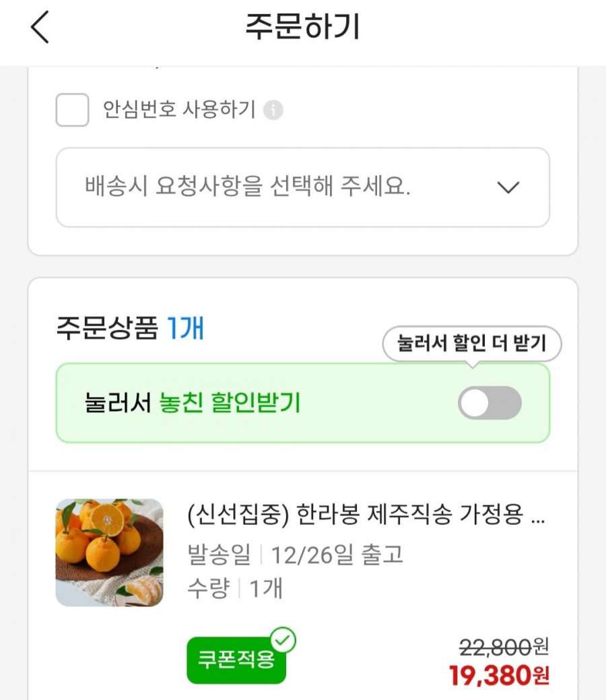
Task: Expand delivery request list via chevron arrow
Action: pos(508,187)
